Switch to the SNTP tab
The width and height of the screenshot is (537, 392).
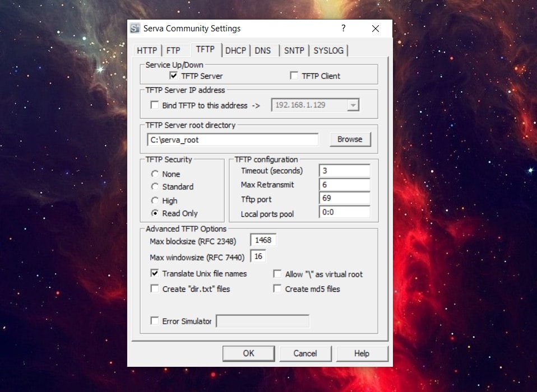click(294, 50)
